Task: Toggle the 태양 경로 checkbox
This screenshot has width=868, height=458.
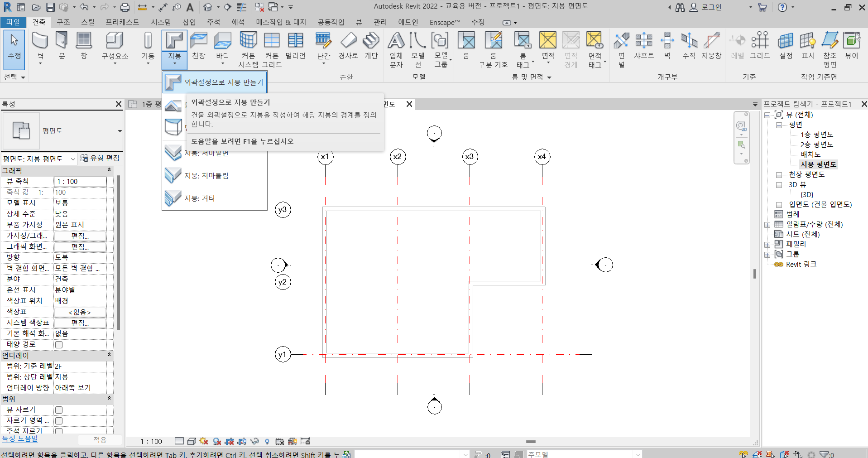Action: (58, 345)
